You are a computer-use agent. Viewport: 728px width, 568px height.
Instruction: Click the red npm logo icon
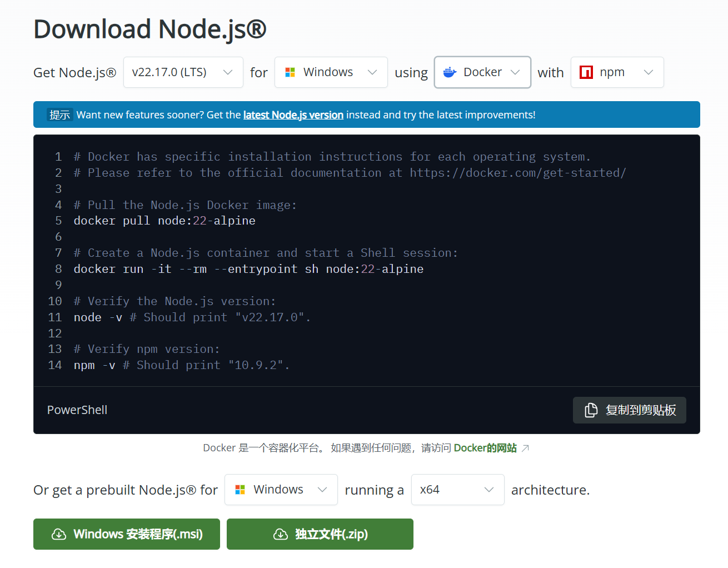586,72
